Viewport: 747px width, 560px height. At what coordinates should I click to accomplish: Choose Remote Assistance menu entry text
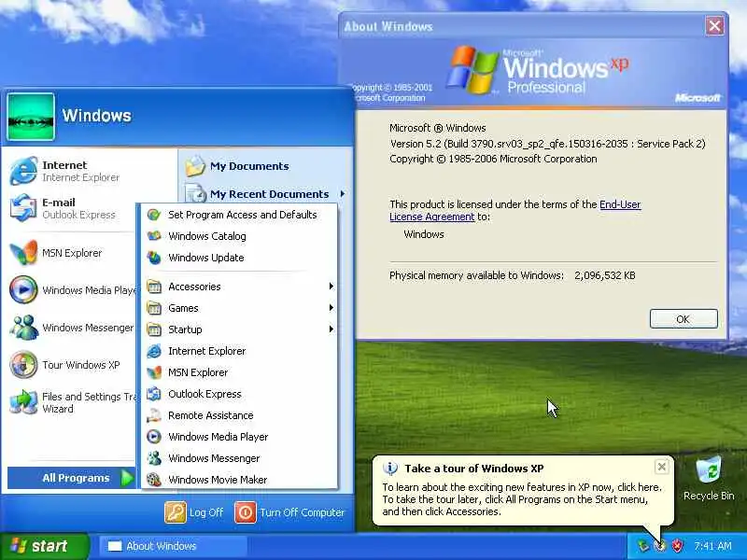coord(211,415)
